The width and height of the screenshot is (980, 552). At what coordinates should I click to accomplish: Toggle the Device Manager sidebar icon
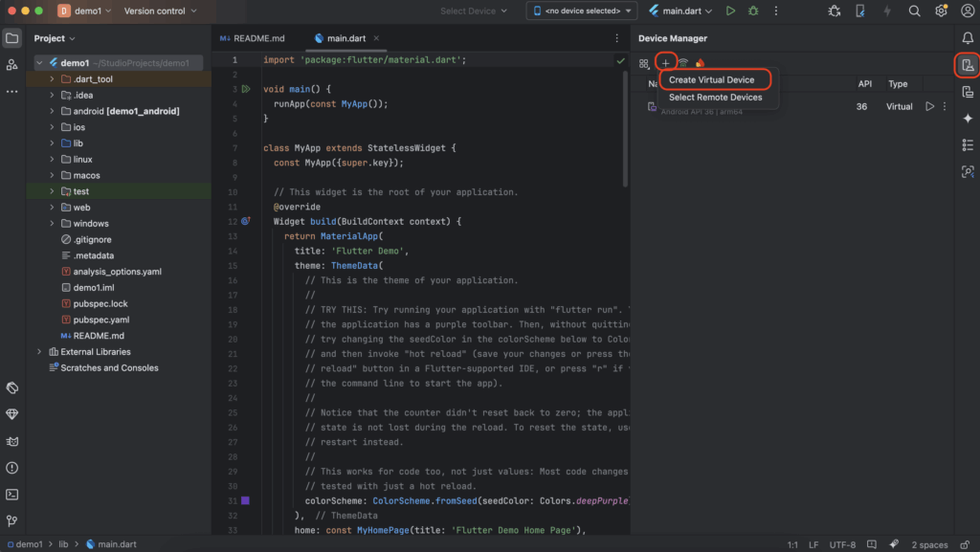click(968, 65)
